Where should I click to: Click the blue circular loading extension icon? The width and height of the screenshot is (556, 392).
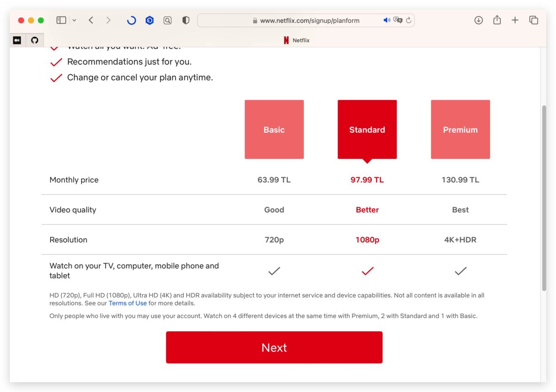point(132,20)
